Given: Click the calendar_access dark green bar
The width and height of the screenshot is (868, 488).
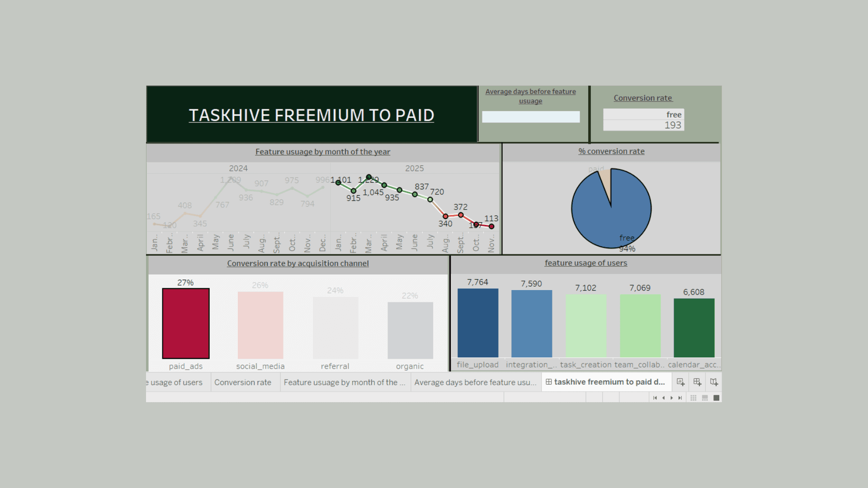Looking at the screenshot, I should (694, 328).
